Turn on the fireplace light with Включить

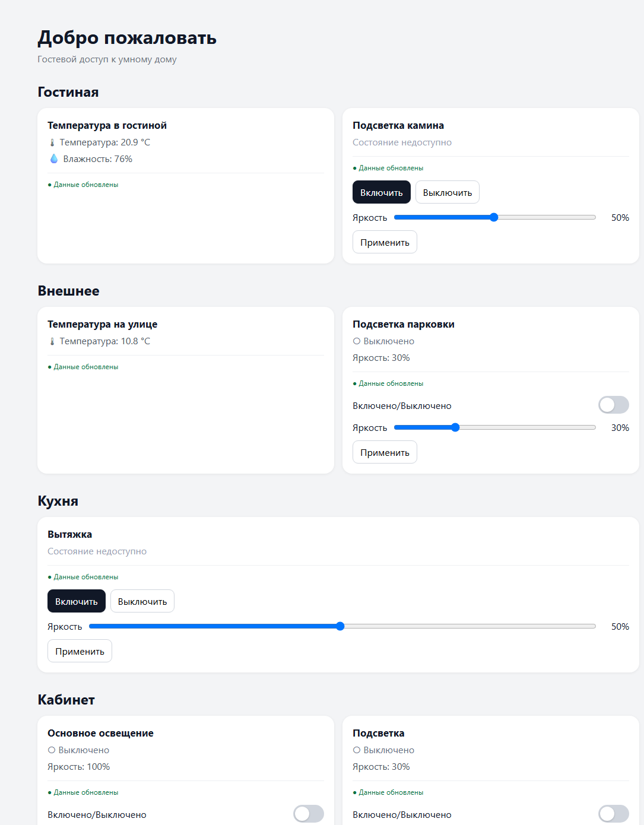(x=382, y=192)
